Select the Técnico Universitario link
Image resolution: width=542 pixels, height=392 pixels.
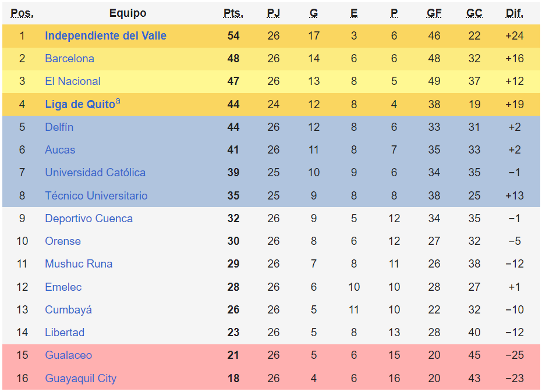click(x=96, y=196)
